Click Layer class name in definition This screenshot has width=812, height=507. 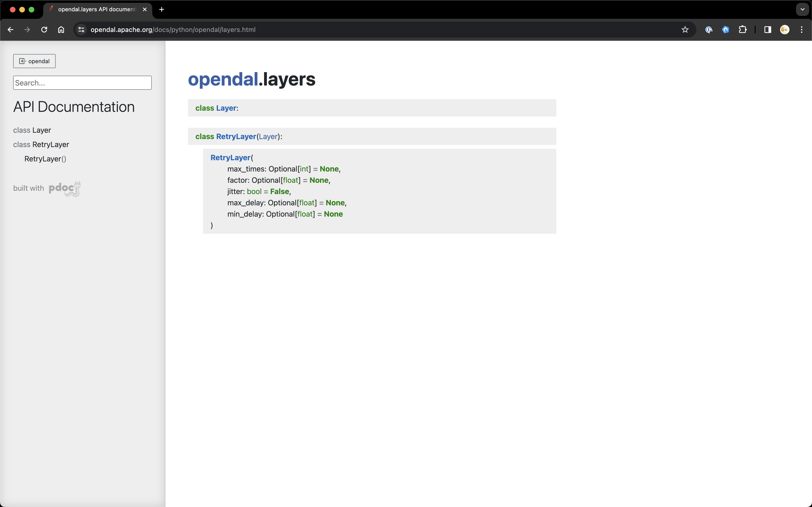tap(226, 108)
